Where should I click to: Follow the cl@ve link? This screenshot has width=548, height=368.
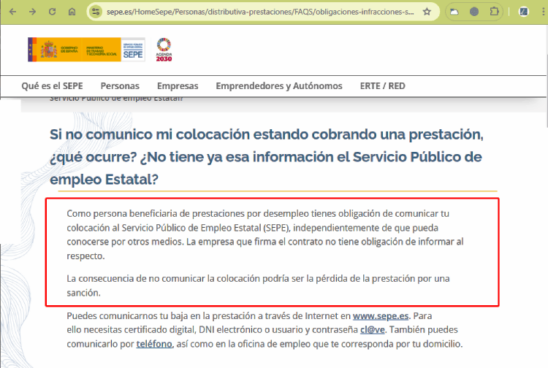tap(372, 330)
